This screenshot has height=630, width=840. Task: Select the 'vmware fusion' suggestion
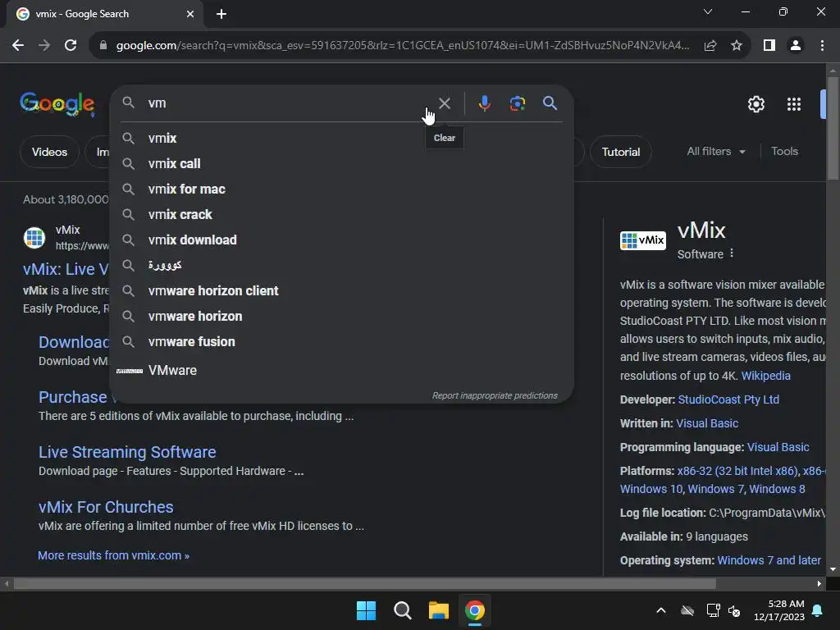(341, 342)
